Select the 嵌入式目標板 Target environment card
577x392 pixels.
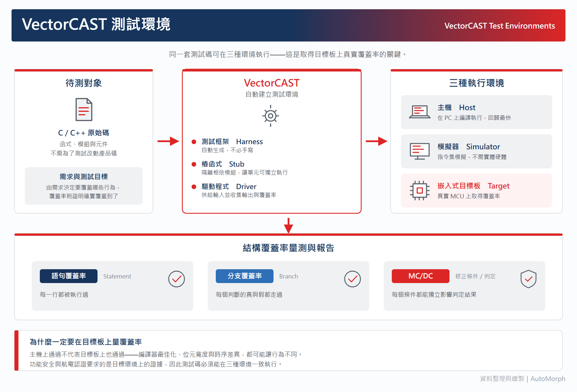(477, 191)
